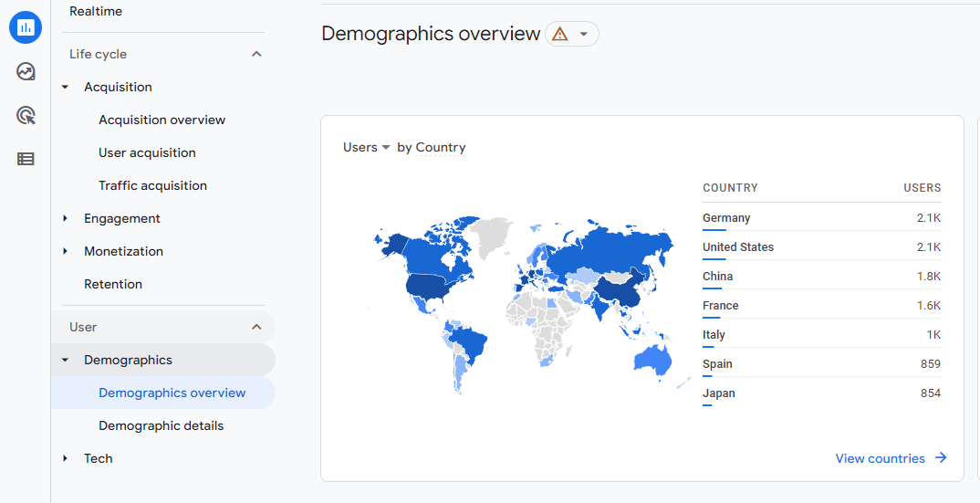980x503 pixels.
Task: Open User acquisition report
Action: pyautogui.click(x=147, y=152)
